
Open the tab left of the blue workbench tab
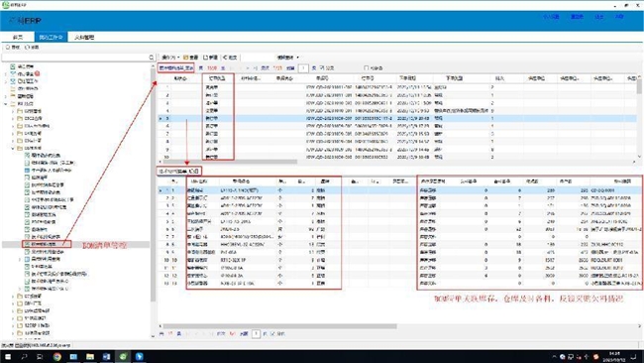(x=18, y=37)
